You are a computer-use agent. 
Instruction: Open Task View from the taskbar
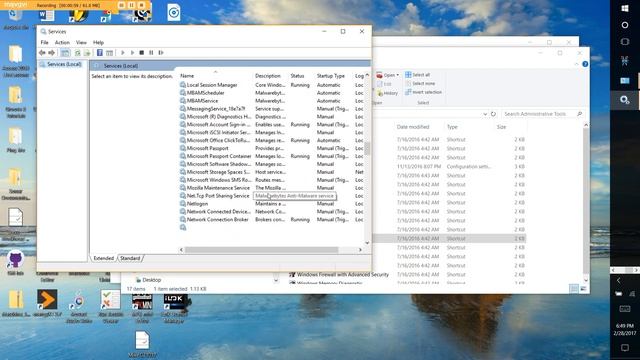(x=625, y=42)
